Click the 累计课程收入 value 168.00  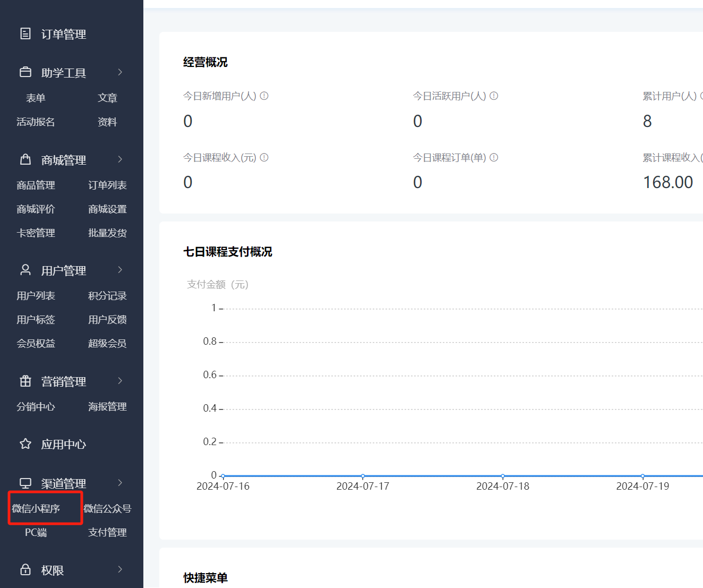[x=668, y=183]
